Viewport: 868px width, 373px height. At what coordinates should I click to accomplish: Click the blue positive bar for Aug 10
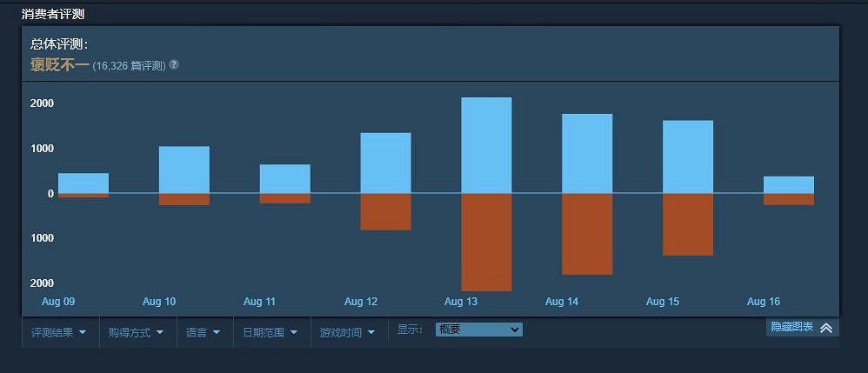(184, 170)
